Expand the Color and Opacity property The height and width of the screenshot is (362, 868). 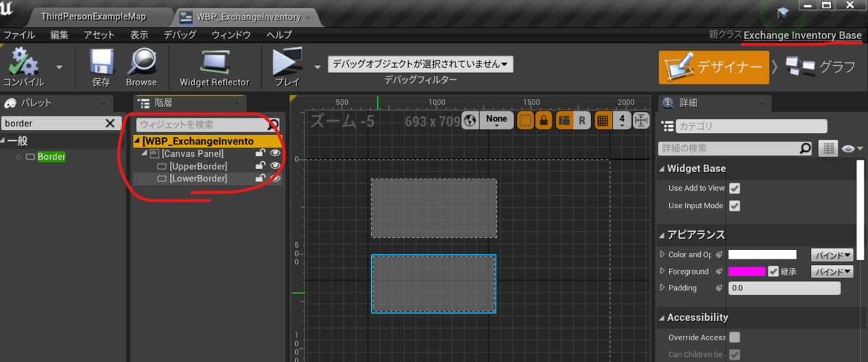pyautogui.click(x=662, y=254)
